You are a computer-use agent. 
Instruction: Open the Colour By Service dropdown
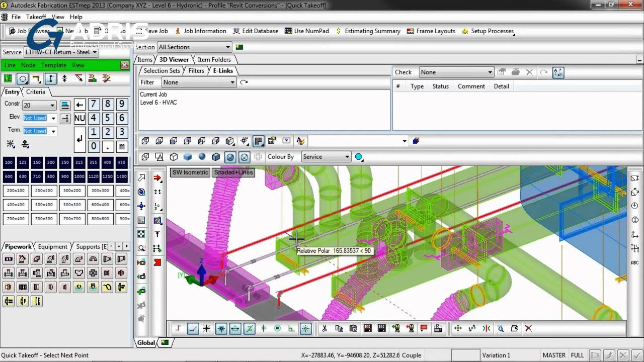pyautogui.click(x=326, y=156)
